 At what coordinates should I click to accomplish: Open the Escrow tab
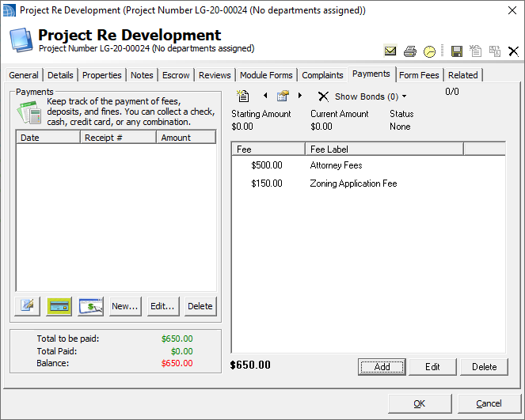click(176, 75)
